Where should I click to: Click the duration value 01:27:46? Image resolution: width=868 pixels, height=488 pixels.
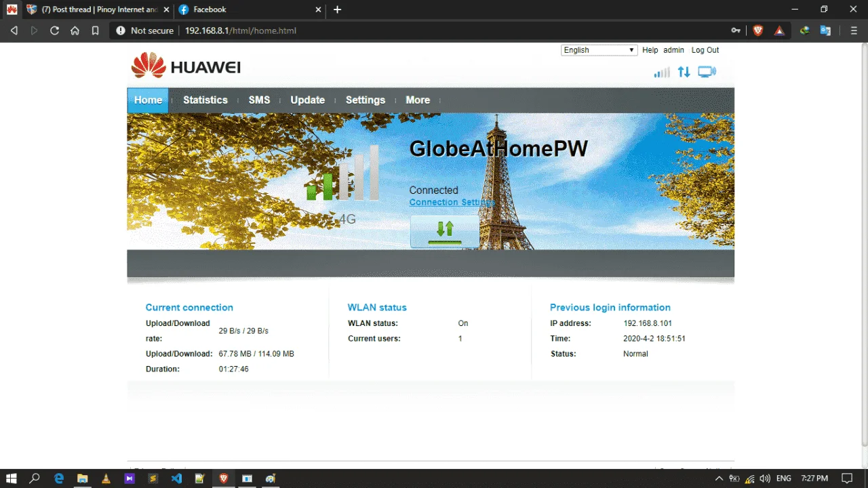pos(233,369)
